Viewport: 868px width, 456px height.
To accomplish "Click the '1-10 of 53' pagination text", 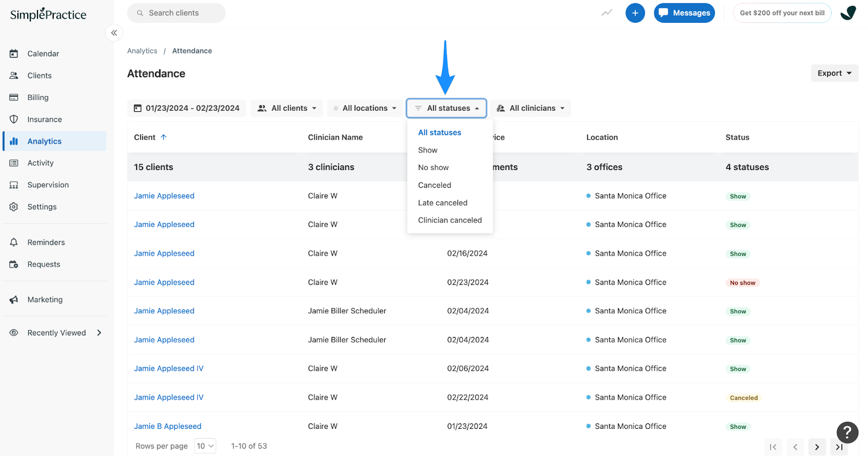I will 249,446.
